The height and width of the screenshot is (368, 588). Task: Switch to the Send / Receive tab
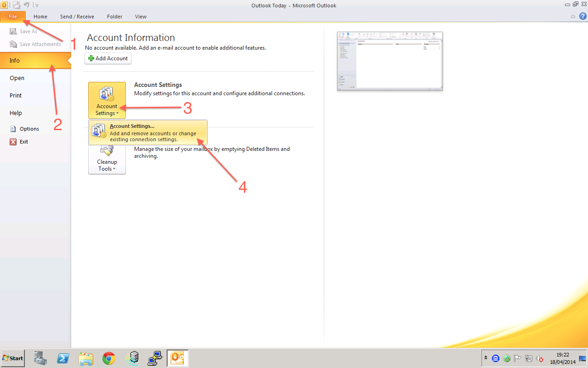click(77, 17)
